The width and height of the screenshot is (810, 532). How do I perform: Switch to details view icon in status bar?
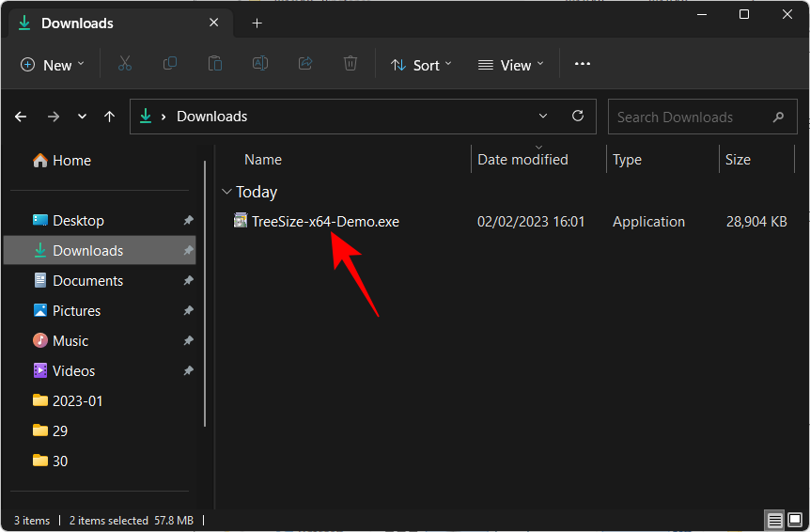click(774, 520)
